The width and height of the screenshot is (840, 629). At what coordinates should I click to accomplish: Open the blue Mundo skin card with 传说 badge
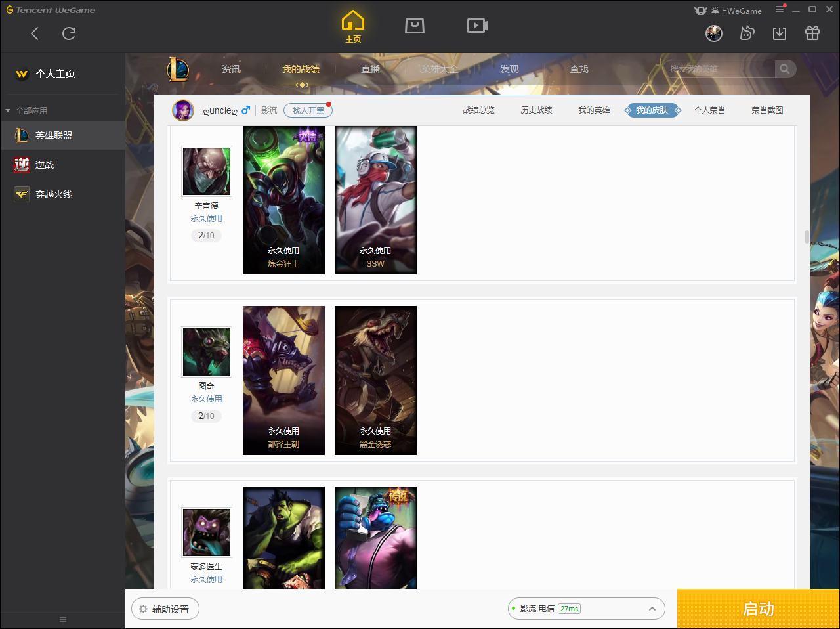coord(375,538)
